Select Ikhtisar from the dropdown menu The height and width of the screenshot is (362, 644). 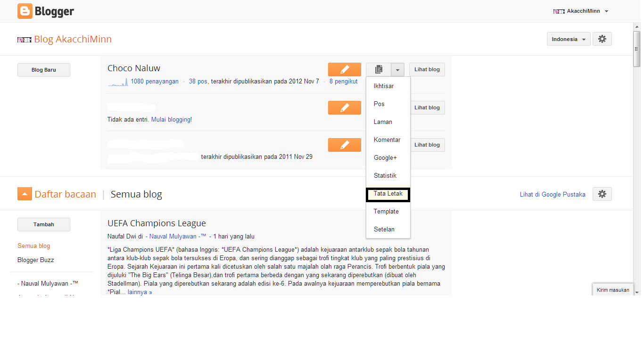click(388, 86)
